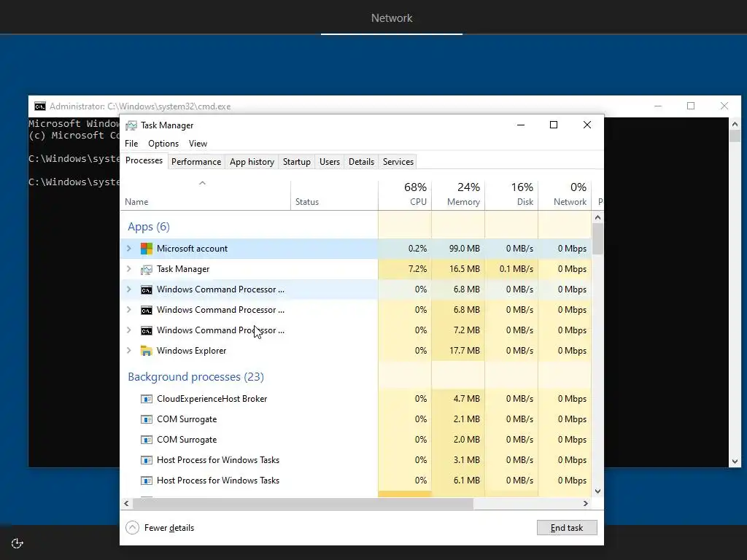Image resolution: width=747 pixels, height=560 pixels.
Task: Switch to the Users tab
Action: click(330, 162)
